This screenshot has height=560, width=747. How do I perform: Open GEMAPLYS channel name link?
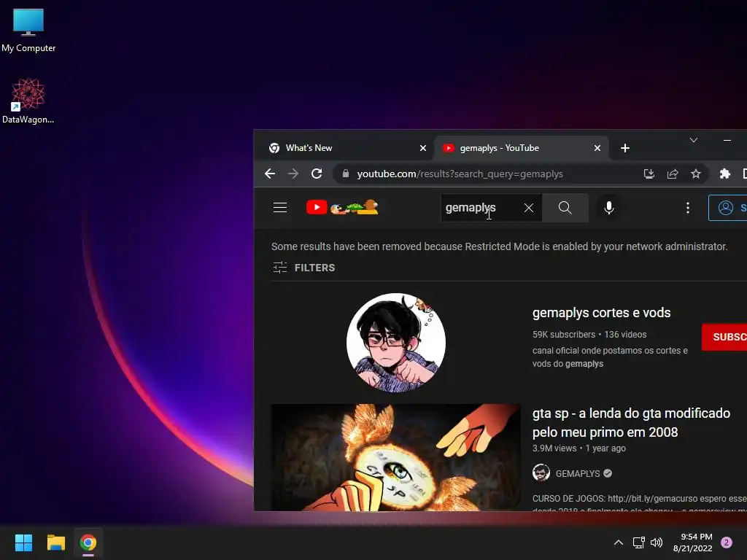(x=578, y=473)
